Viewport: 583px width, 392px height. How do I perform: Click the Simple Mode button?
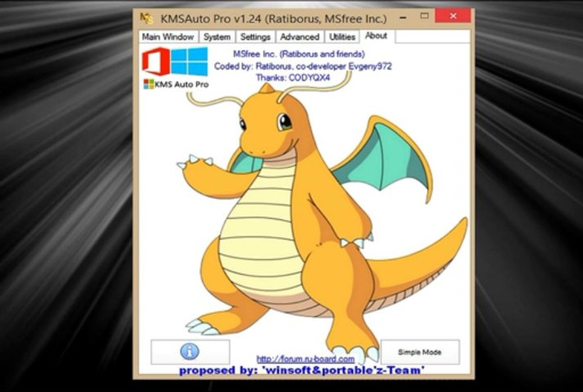[420, 352]
